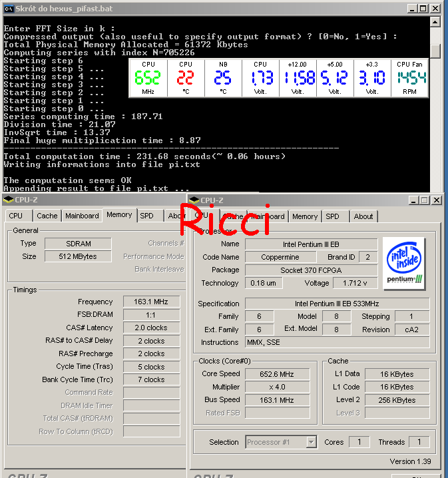The image size is (448, 478).
Task: Click the L1 Code 16 KBytes field
Action: tap(397, 387)
